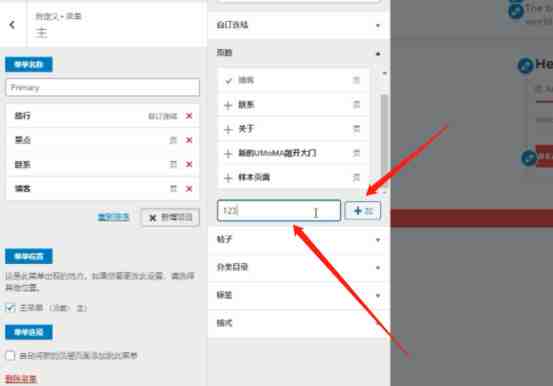The width and height of the screenshot is (553, 386).
Task: Expand the 分类目录 section
Action: 299,267
